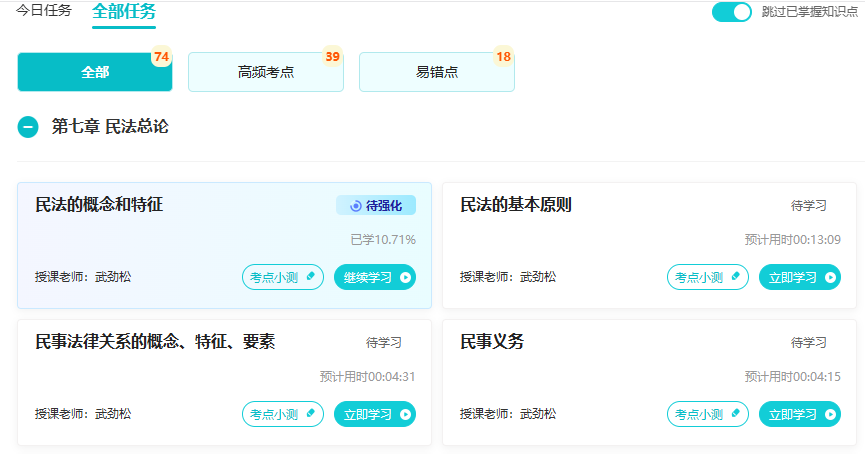Collapse the 第七章 民法总论 chapter
865x454 pixels.
pos(28,127)
